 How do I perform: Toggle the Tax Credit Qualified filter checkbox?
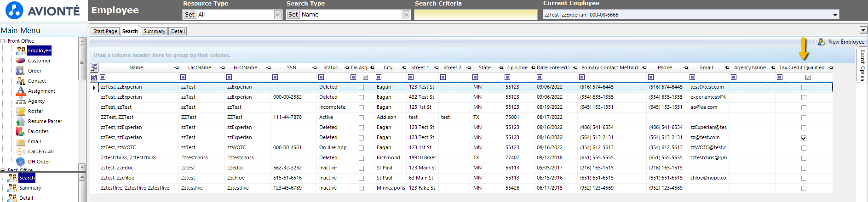[x=808, y=77]
